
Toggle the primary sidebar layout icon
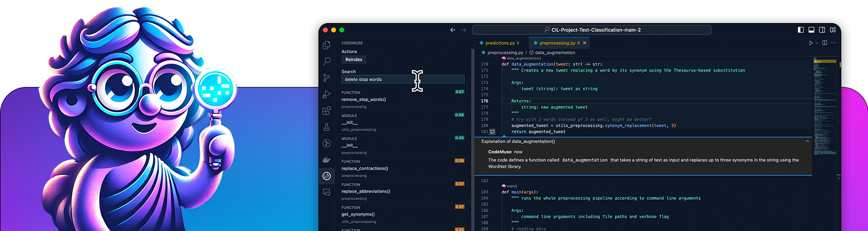click(x=801, y=30)
